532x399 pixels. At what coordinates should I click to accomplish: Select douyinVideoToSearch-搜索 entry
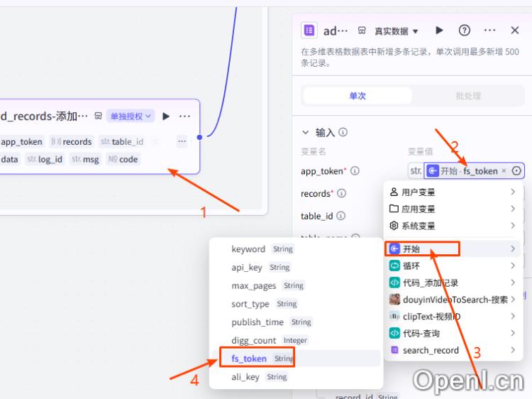coord(452,300)
